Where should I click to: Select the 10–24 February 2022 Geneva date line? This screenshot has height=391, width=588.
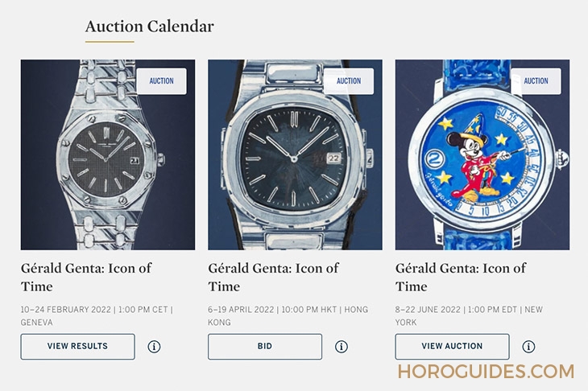click(x=97, y=315)
